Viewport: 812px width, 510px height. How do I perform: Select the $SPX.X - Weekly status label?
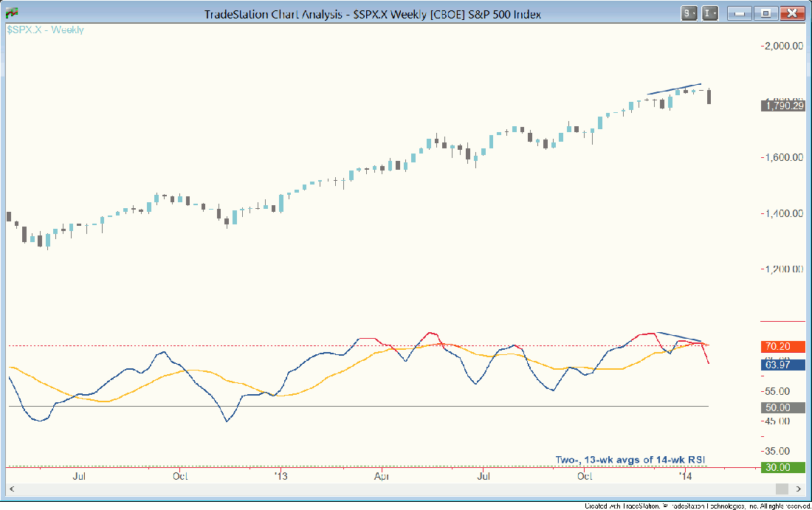(x=46, y=30)
